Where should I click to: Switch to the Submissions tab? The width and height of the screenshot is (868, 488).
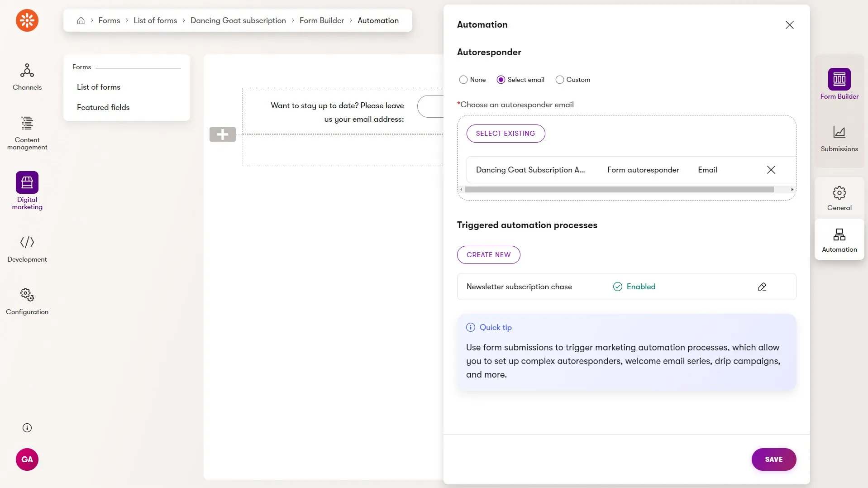click(x=839, y=139)
